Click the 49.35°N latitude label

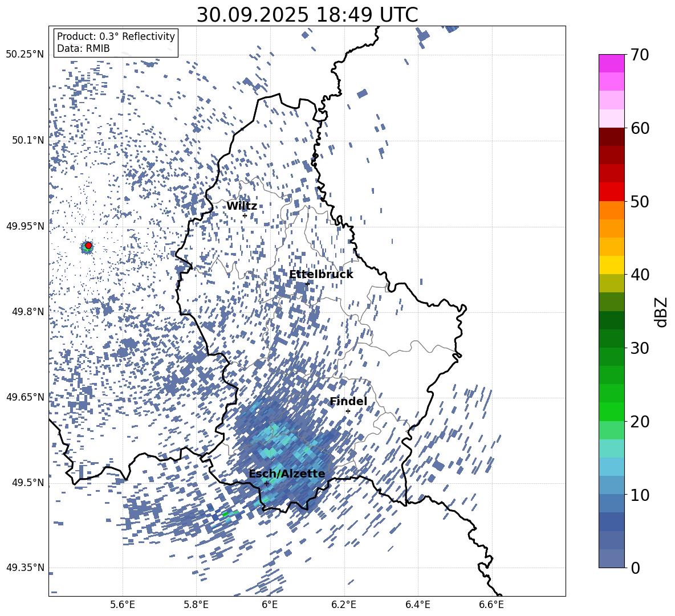(25, 568)
